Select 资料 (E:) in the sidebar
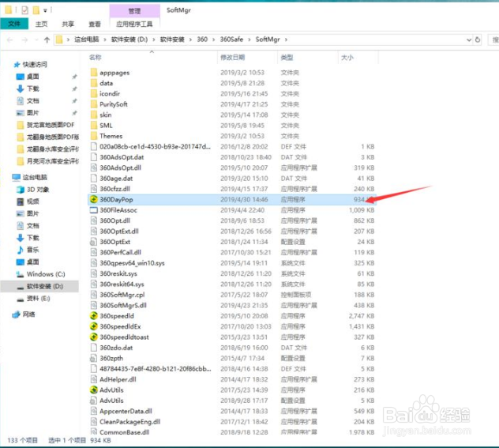 tap(39, 299)
